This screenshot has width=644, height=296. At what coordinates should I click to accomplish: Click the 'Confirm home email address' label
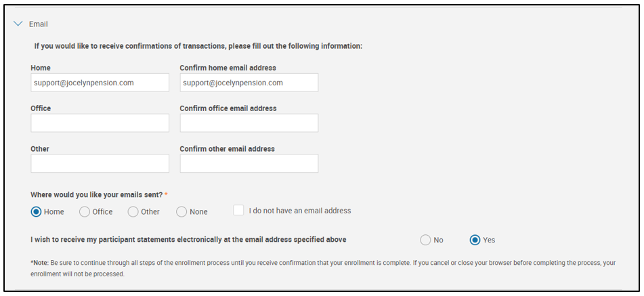[x=228, y=68]
